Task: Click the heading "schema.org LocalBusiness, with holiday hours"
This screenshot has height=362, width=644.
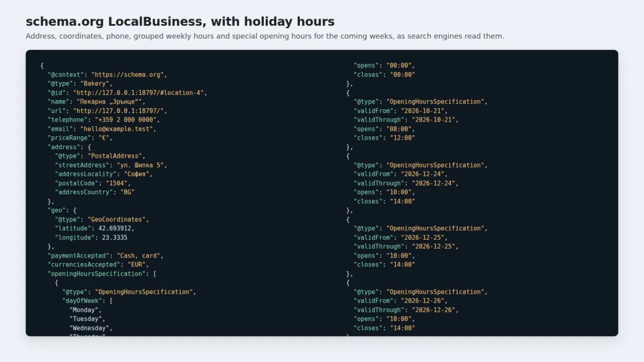Action: click(180, 22)
